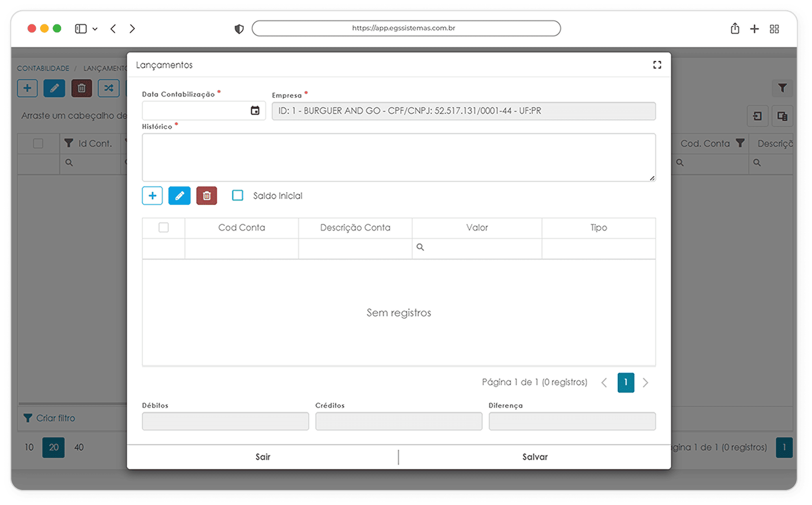The height and width of the screenshot is (505, 812).
Task: Click the Valor column header
Action: coord(477,228)
